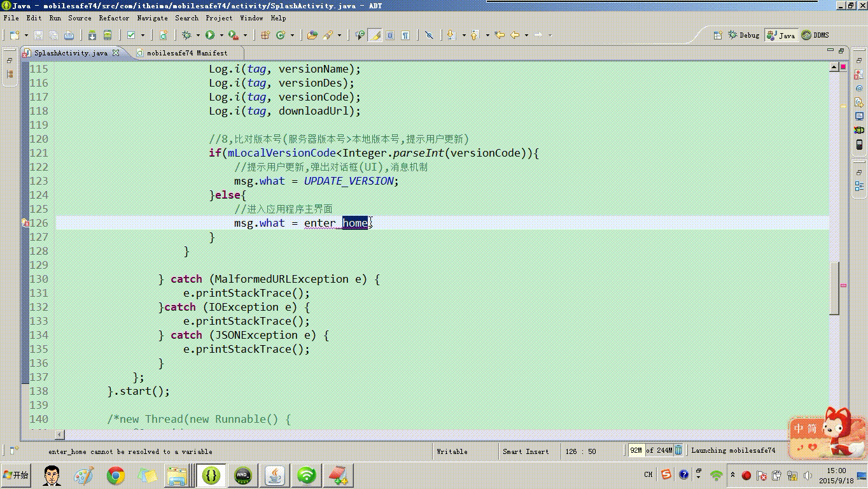
Task: Click the Debug bug icon in toolbar
Action: pyautogui.click(x=186, y=36)
